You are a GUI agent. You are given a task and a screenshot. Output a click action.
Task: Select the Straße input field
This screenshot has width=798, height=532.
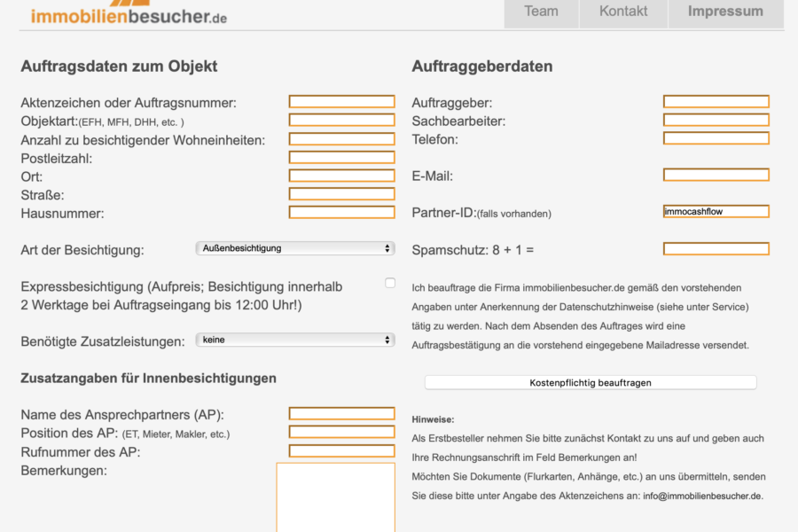point(341,193)
